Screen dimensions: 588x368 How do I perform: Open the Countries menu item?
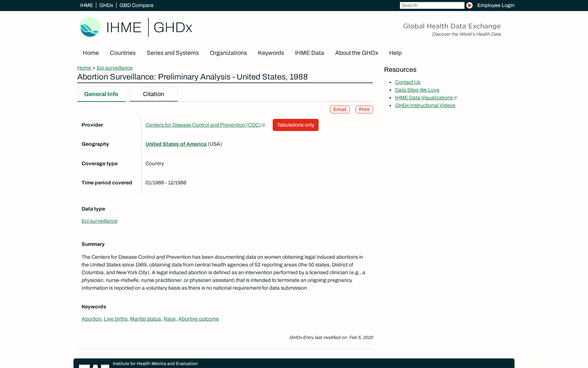(123, 53)
